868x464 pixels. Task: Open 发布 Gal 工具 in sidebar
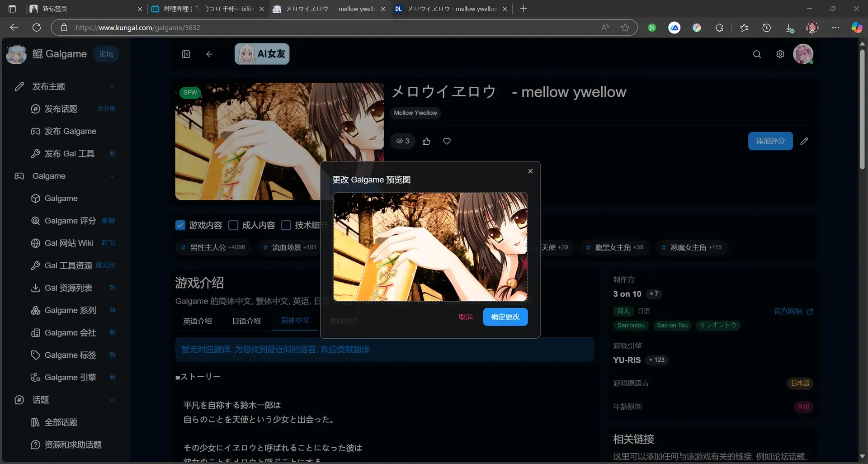coord(72,154)
